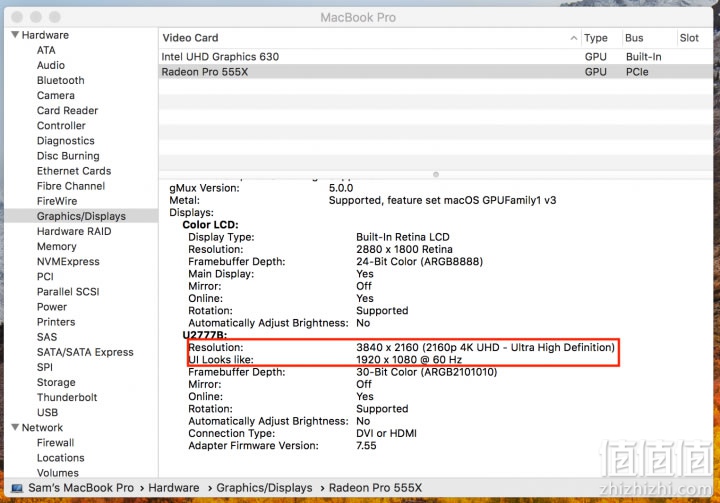The image size is (720, 503).
Task: Click the gMux Version 5.0.0 value
Action: (x=341, y=188)
